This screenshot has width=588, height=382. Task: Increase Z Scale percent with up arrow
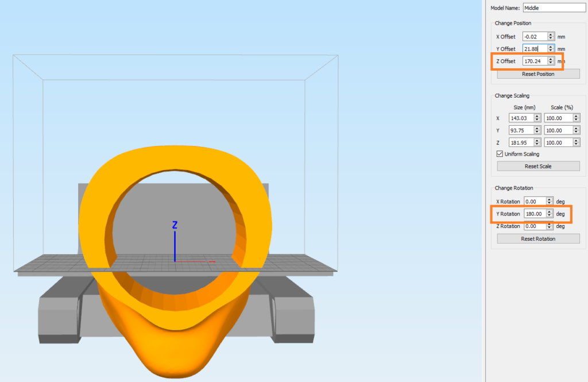pos(577,141)
